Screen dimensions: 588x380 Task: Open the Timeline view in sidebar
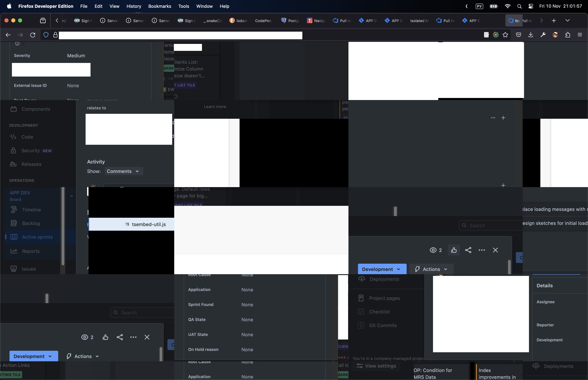point(31,210)
